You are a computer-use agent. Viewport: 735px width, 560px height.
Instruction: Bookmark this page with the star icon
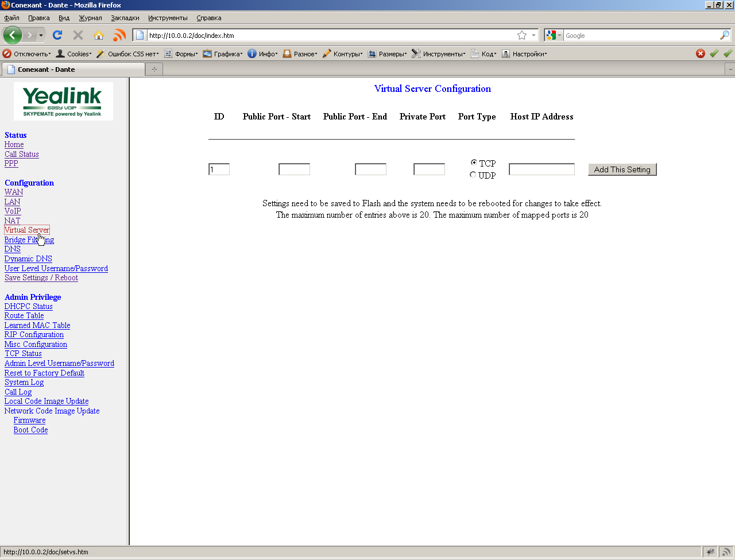click(522, 36)
